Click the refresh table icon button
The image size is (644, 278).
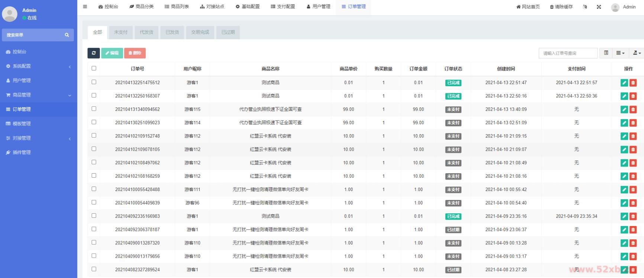coord(94,53)
